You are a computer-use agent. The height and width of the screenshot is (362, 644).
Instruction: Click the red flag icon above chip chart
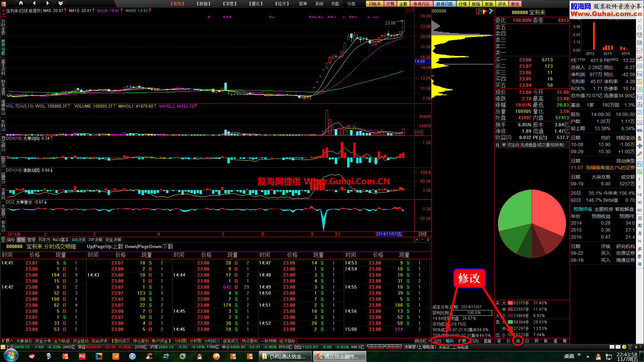(485, 11)
